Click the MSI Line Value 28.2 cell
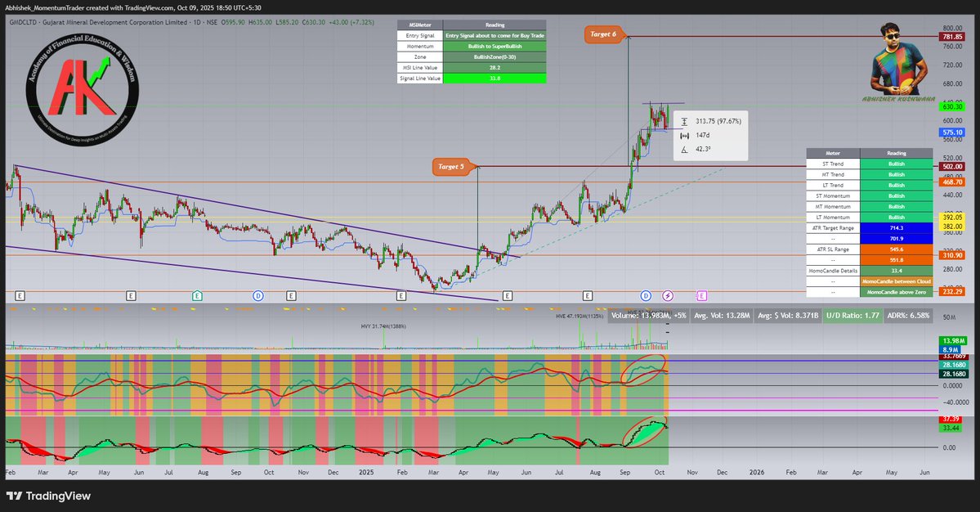980x512 pixels. click(x=494, y=68)
